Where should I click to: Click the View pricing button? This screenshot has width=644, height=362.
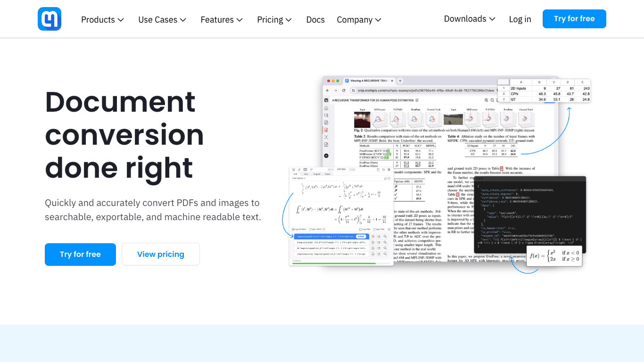[161, 255]
